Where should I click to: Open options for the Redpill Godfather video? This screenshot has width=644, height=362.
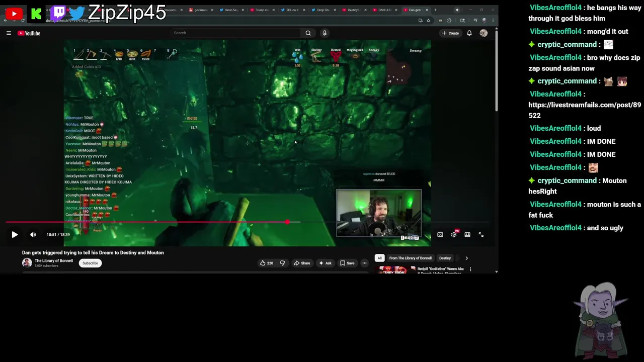(x=470, y=269)
